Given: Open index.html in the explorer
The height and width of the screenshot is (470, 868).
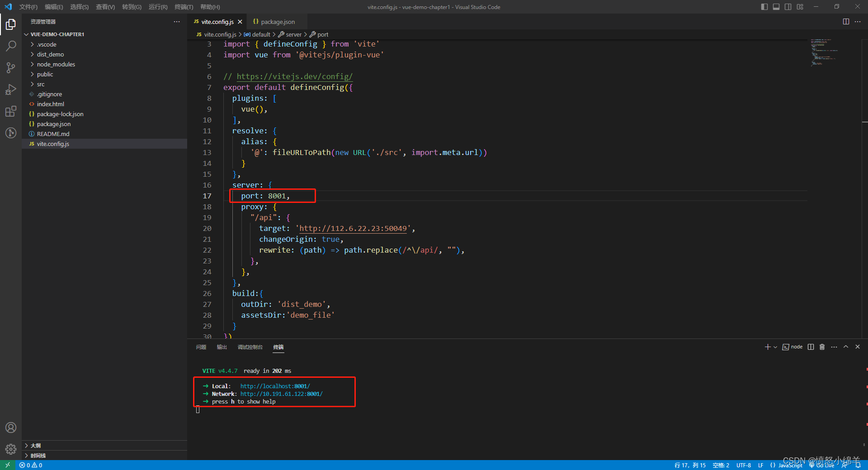Looking at the screenshot, I should 104,104.
